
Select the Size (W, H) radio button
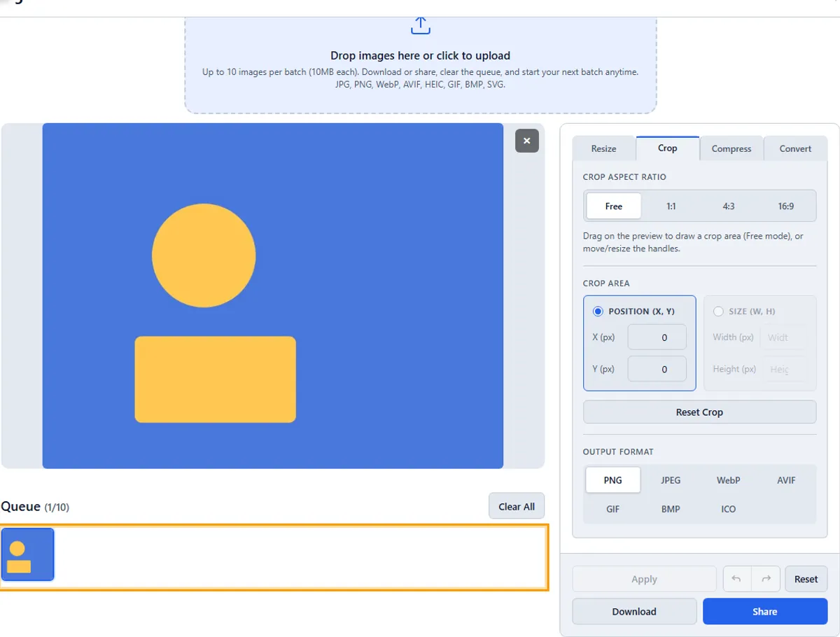pyautogui.click(x=718, y=311)
